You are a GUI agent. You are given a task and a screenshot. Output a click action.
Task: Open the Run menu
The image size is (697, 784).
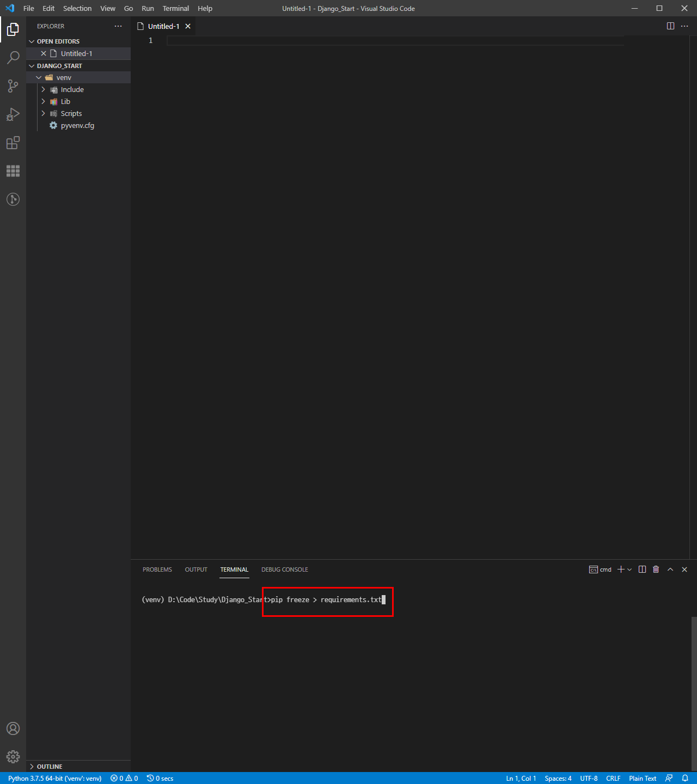(x=148, y=8)
